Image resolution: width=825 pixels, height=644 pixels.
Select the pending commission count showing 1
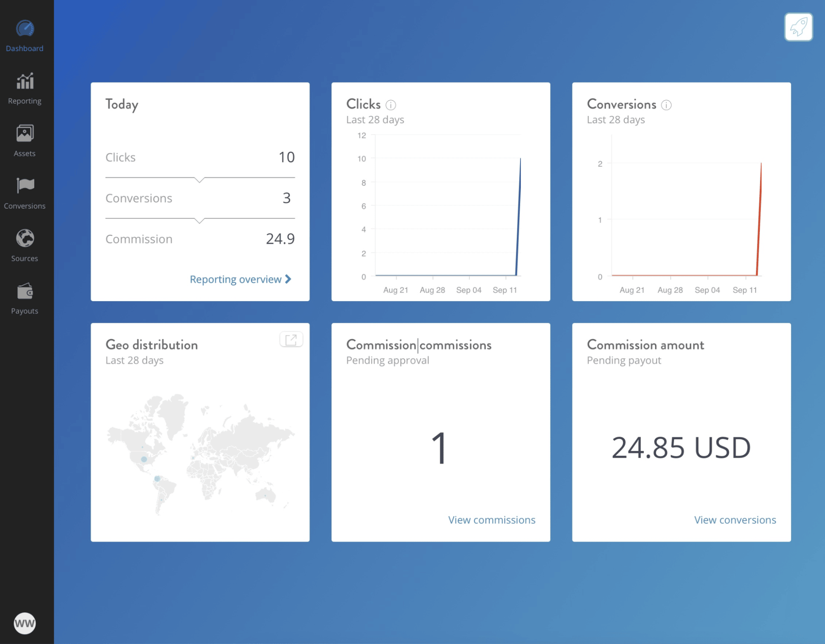click(x=440, y=448)
